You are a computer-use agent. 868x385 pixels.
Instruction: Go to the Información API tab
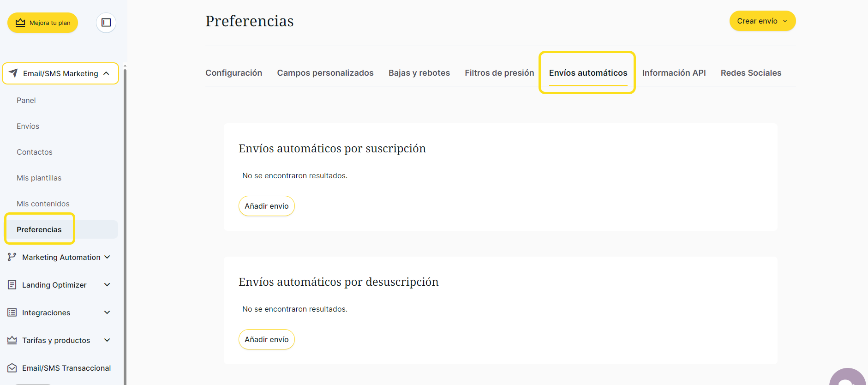[674, 73]
